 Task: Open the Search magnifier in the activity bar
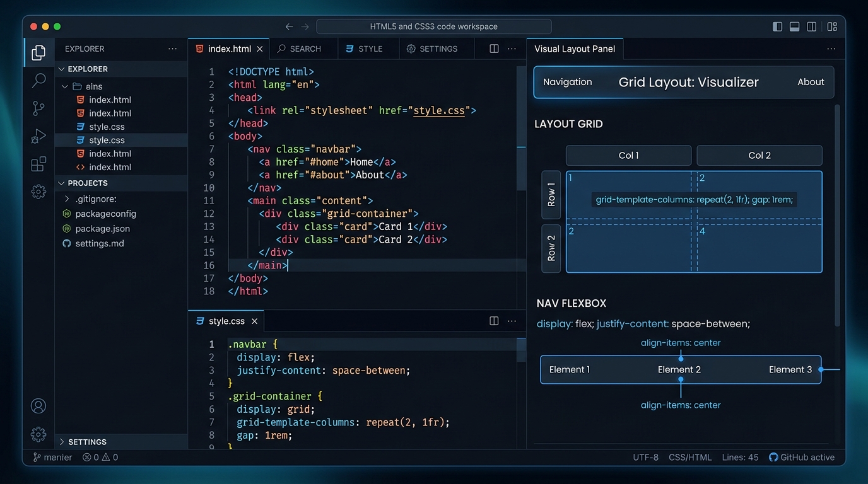tap(38, 80)
